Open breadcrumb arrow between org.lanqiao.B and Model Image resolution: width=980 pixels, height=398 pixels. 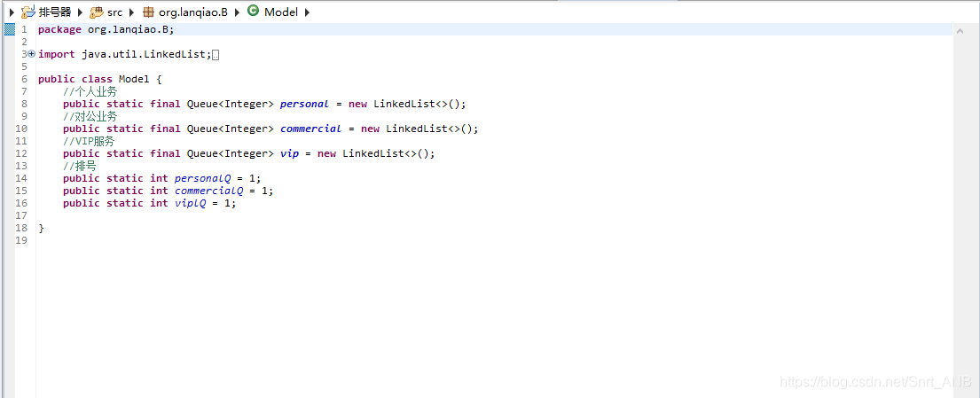[x=238, y=12]
